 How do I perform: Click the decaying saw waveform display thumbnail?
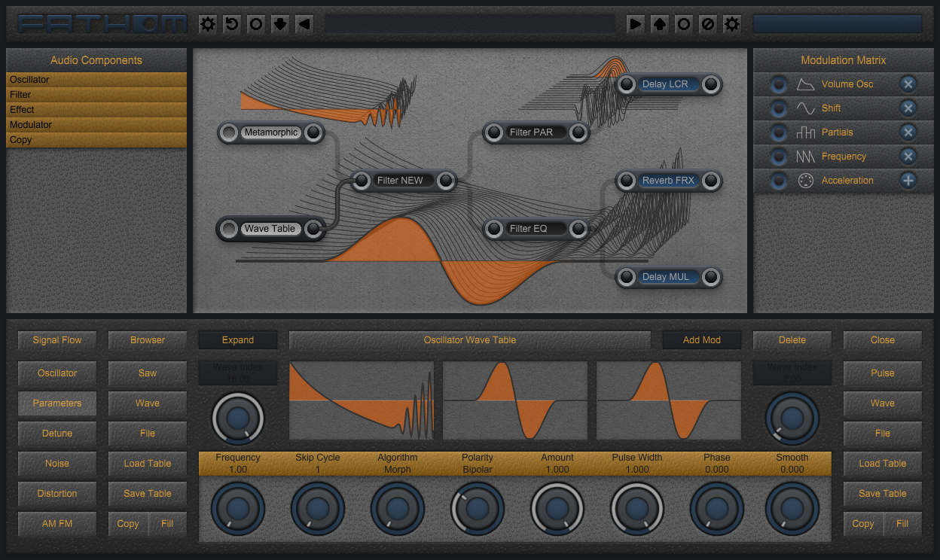coord(362,400)
